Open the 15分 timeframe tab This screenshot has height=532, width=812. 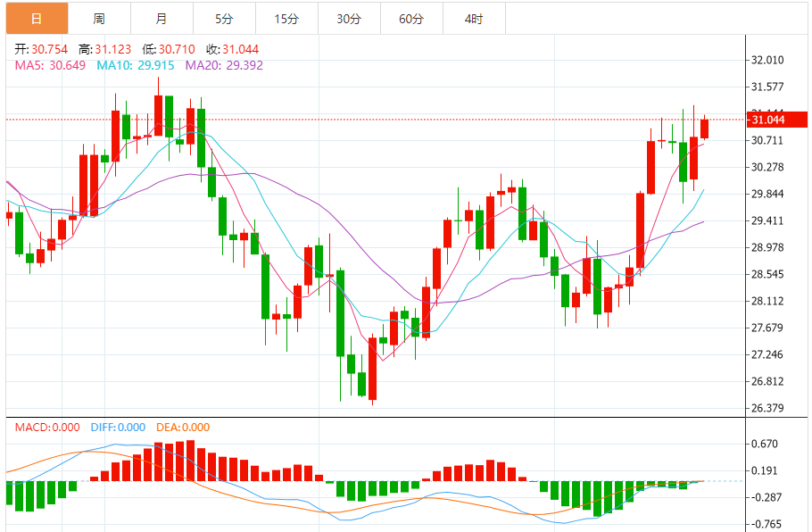click(x=287, y=19)
